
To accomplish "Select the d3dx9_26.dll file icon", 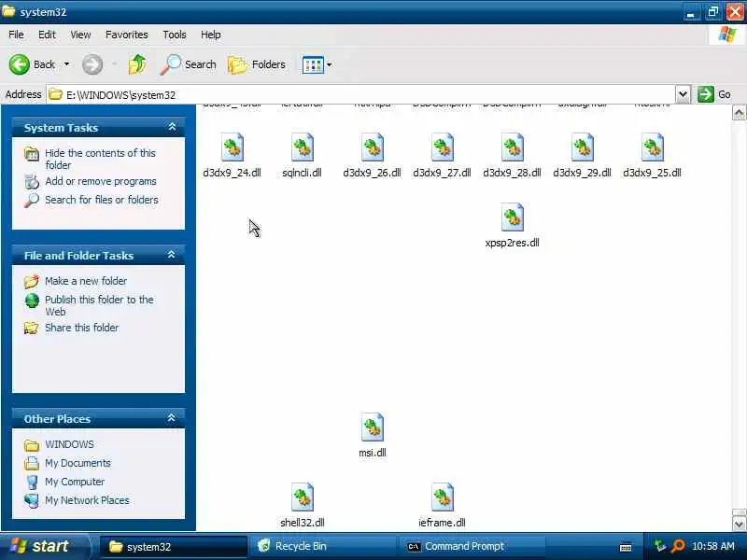I will pyautogui.click(x=372, y=147).
